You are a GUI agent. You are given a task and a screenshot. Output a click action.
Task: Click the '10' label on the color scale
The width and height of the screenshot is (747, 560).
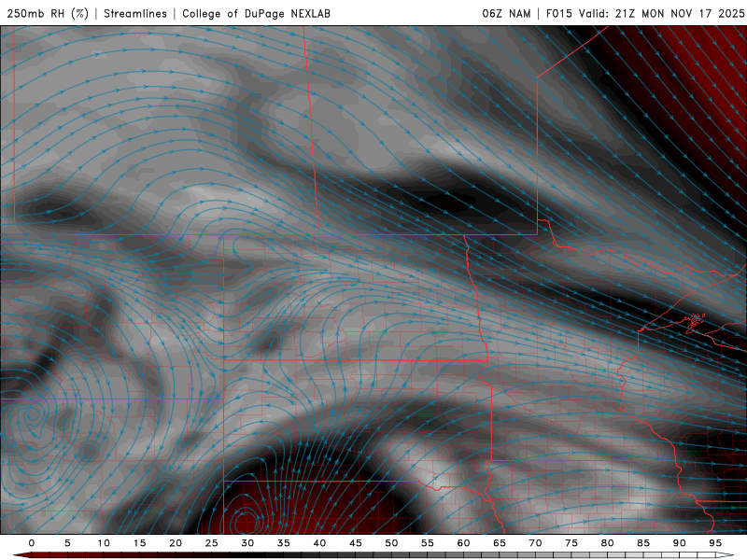click(x=104, y=543)
